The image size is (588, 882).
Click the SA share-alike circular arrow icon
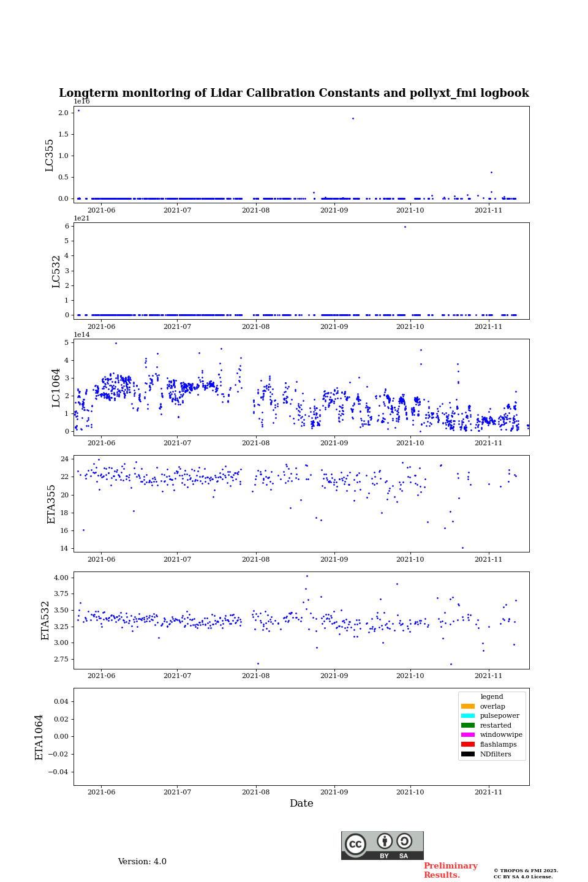coord(404,841)
